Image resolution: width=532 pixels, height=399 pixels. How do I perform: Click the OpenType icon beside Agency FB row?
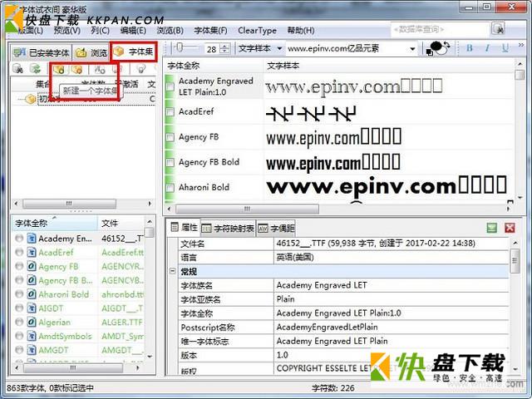[32, 266]
